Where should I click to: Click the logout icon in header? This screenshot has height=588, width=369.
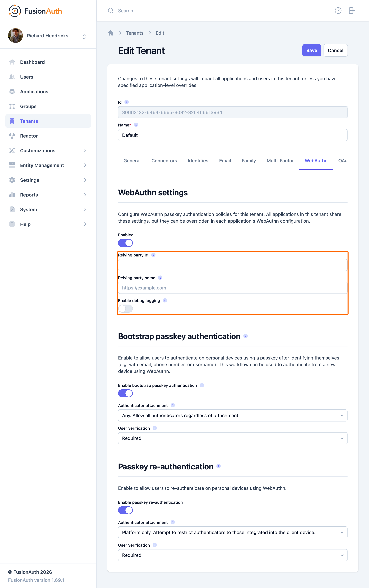tap(352, 11)
